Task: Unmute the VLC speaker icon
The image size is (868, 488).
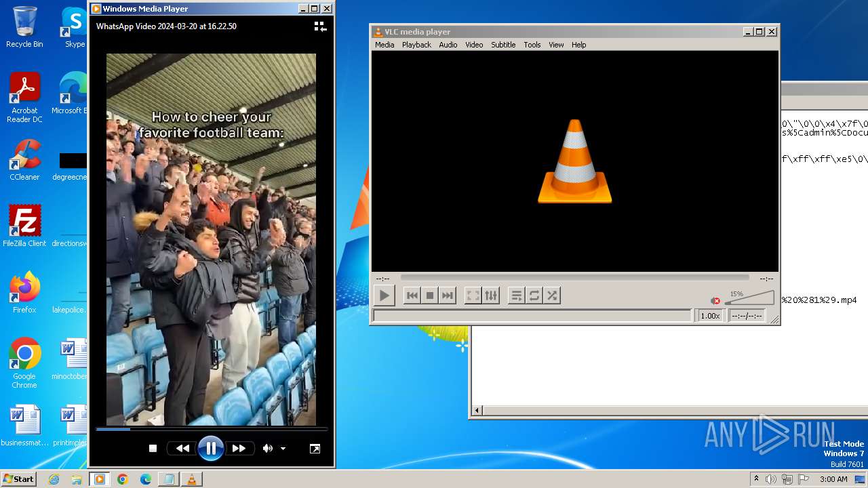Action: point(715,301)
